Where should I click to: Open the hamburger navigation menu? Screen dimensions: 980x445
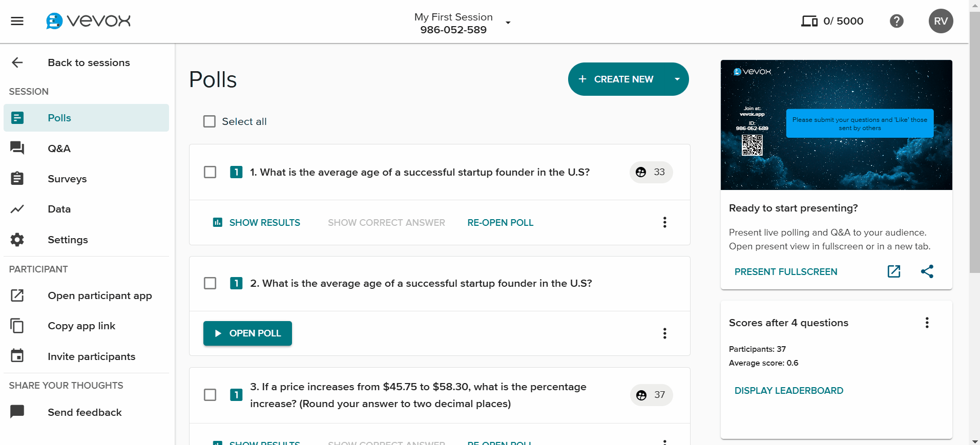click(17, 21)
